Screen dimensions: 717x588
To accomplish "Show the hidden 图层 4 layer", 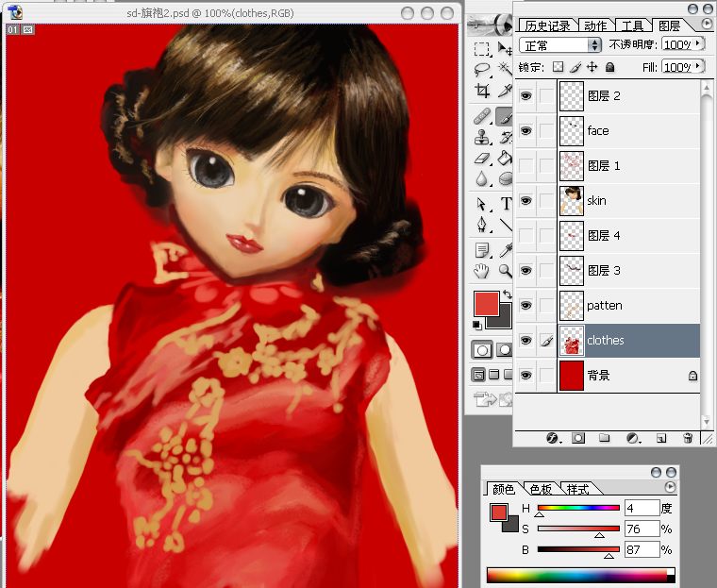I will point(525,236).
